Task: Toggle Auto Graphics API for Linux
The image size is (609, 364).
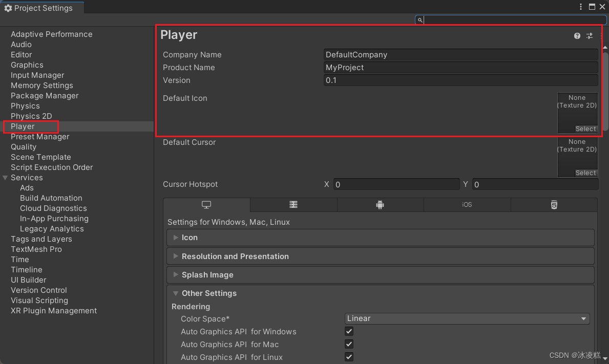Action: pyautogui.click(x=349, y=357)
